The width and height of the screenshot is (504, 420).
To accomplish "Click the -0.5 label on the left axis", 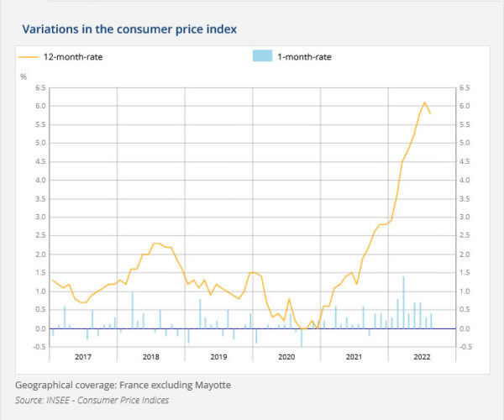I will [39, 347].
